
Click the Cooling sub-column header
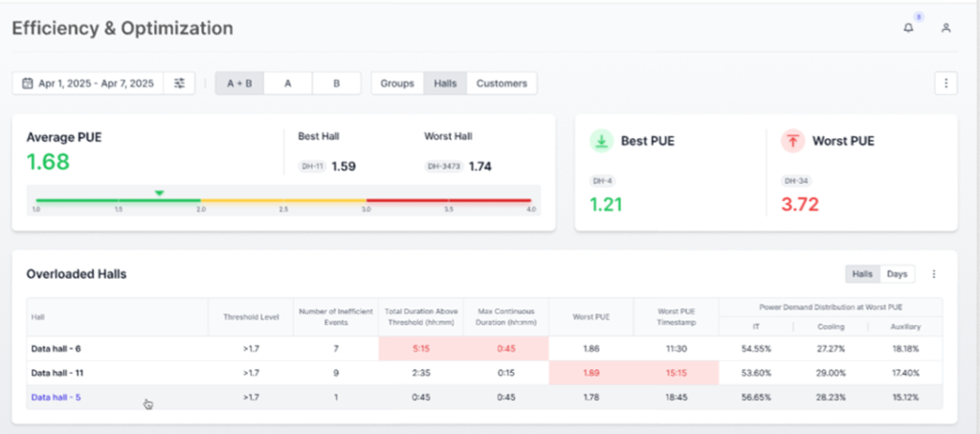tap(831, 327)
